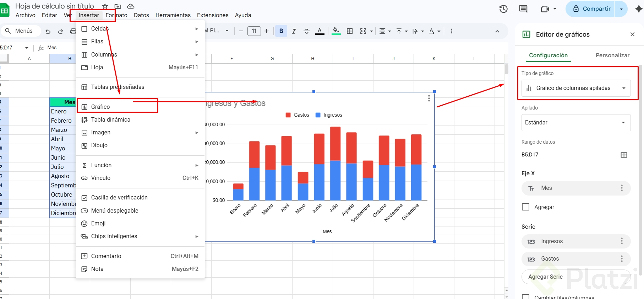Open cell borders tool
Image resolution: width=644 pixels, height=299 pixels.
pyautogui.click(x=350, y=31)
